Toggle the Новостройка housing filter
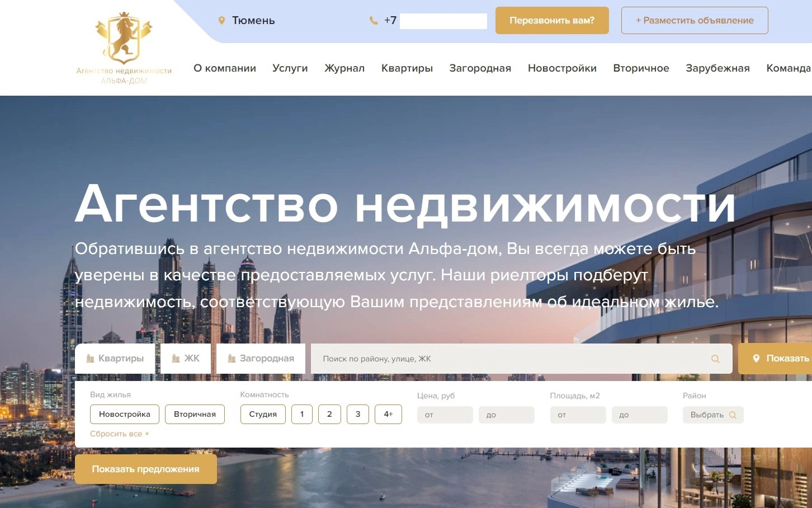Image resolution: width=812 pixels, height=508 pixels. 124,414
